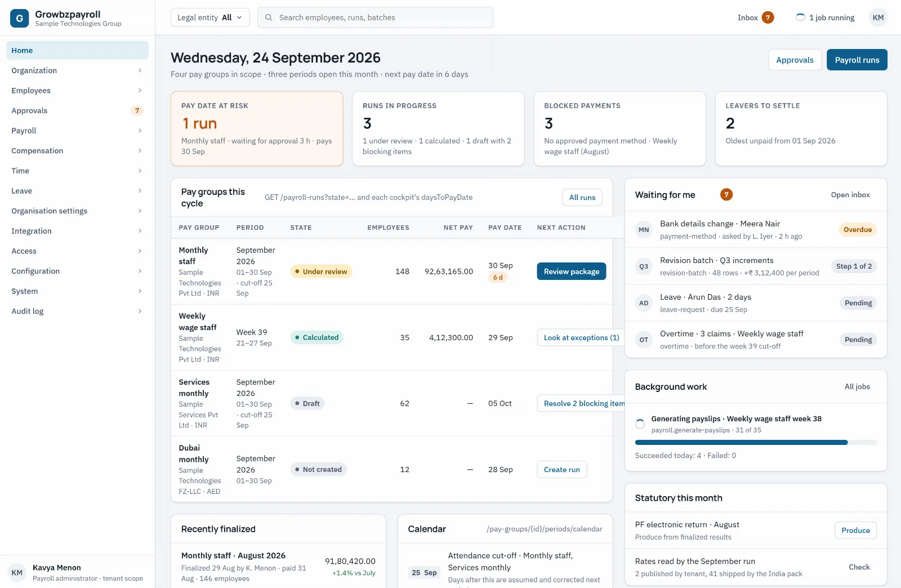The width and height of the screenshot is (901, 588).
Task: Click the Waiting for me count badge
Action: tap(726, 195)
